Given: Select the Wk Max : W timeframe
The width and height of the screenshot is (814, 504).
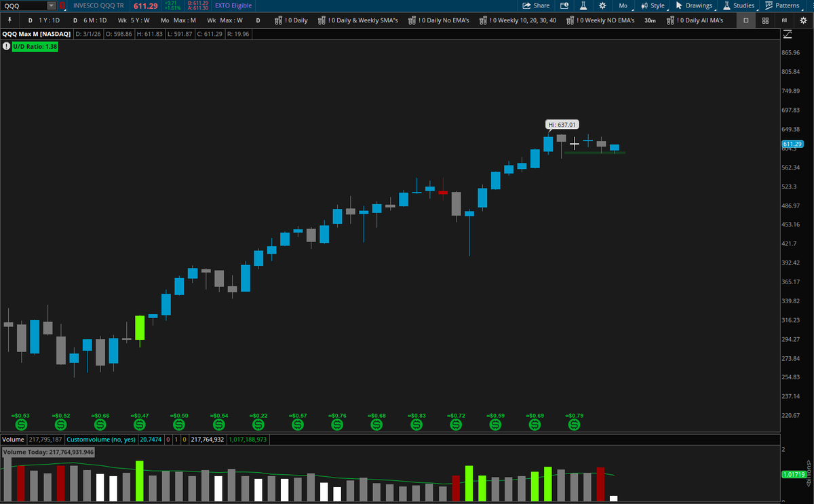Looking at the screenshot, I should 225,20.
